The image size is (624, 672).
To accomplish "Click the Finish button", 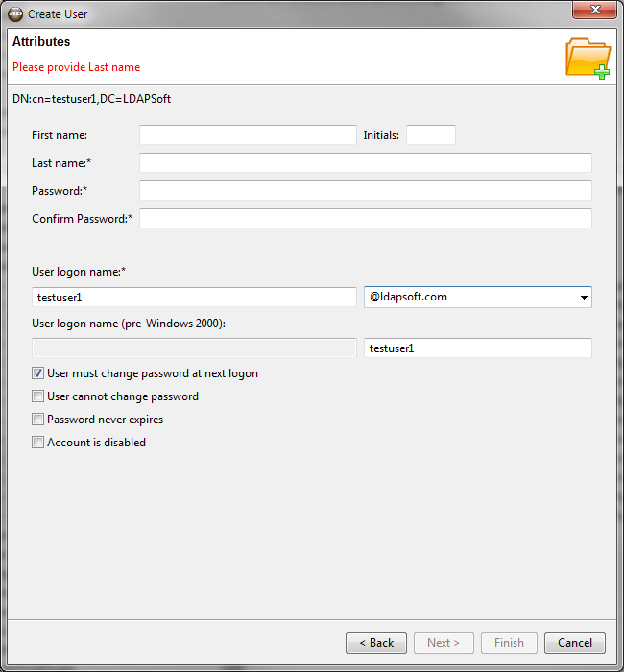I will pyautogui.click(x=509, y=643).
